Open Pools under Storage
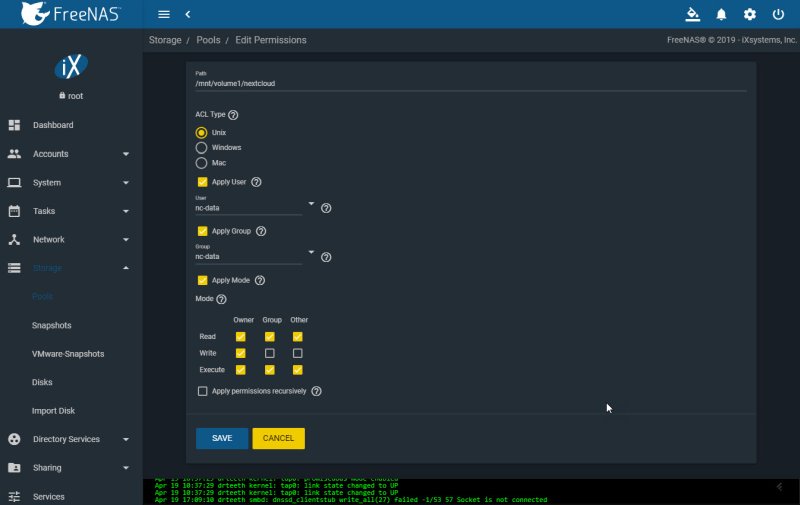Viewport: 800px width, 505px height. point(42,296)
